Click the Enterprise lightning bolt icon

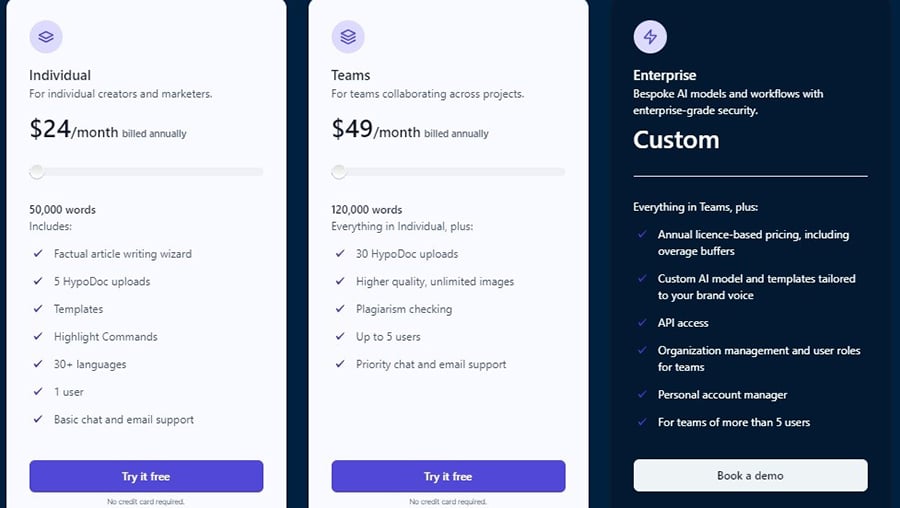[x=650, y=37]
